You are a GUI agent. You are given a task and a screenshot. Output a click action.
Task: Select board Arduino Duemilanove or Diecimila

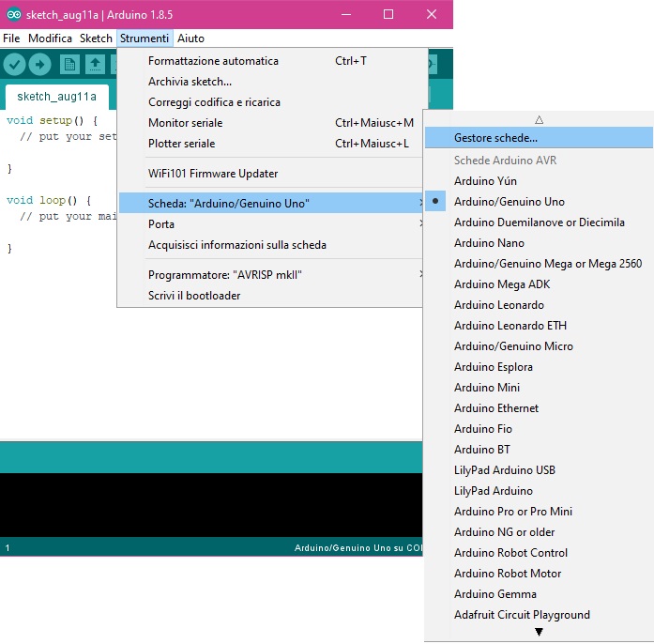coord(539,222)
